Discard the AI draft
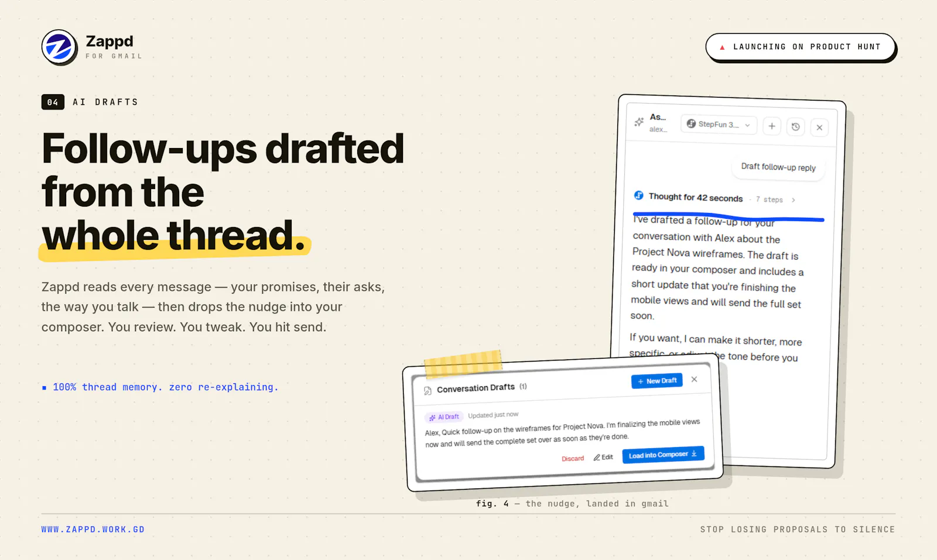The height and width of the screenshot is (560, 937). [573, 459]
